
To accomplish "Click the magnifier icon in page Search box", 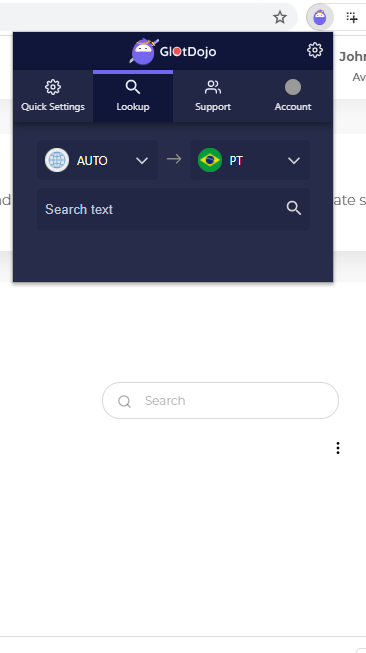I will click(x=124, y=401).
